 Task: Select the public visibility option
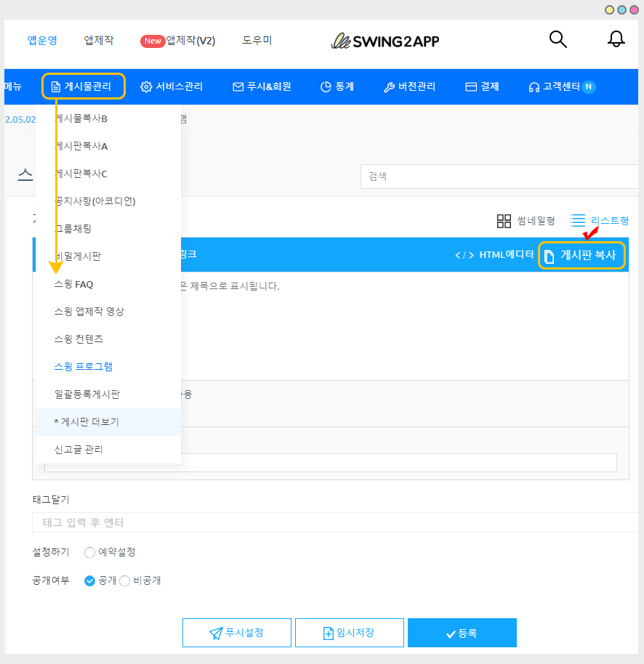[90, 580]
